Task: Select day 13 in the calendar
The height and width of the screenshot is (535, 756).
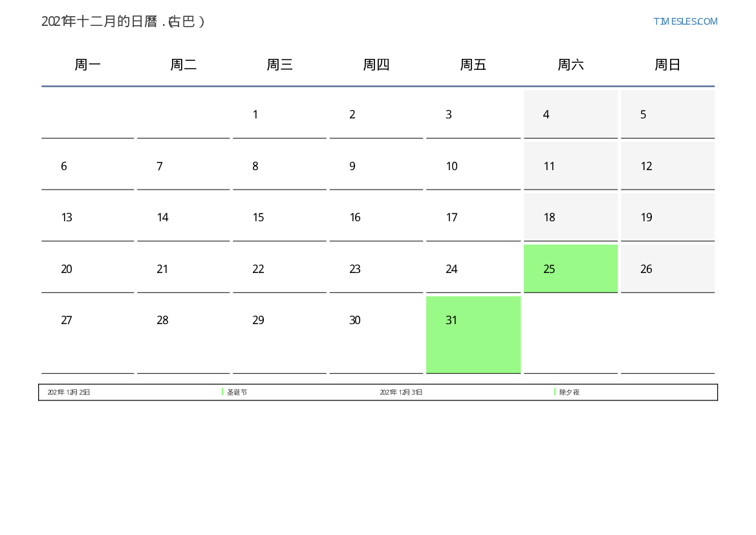Action: (x=88, y=217)
